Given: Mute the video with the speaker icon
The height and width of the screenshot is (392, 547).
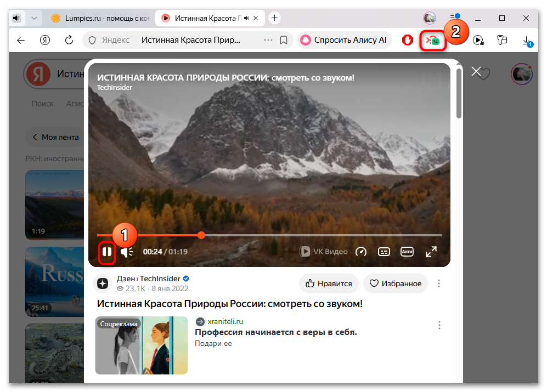Looking at the screenshot, I should click(x=127, y=252).
